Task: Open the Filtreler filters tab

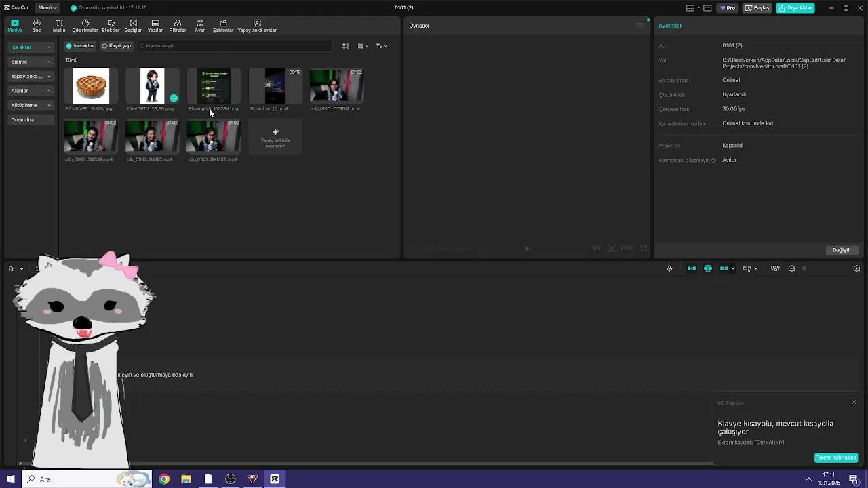Action: (x=178, y=26)
